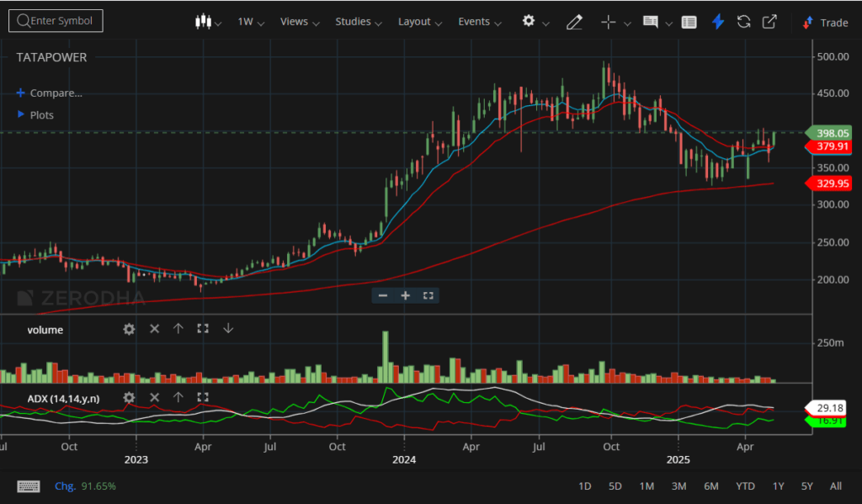Toggle the on-screen keyboard shortcuts icon

pyautogui.click(x=29, y=486)
